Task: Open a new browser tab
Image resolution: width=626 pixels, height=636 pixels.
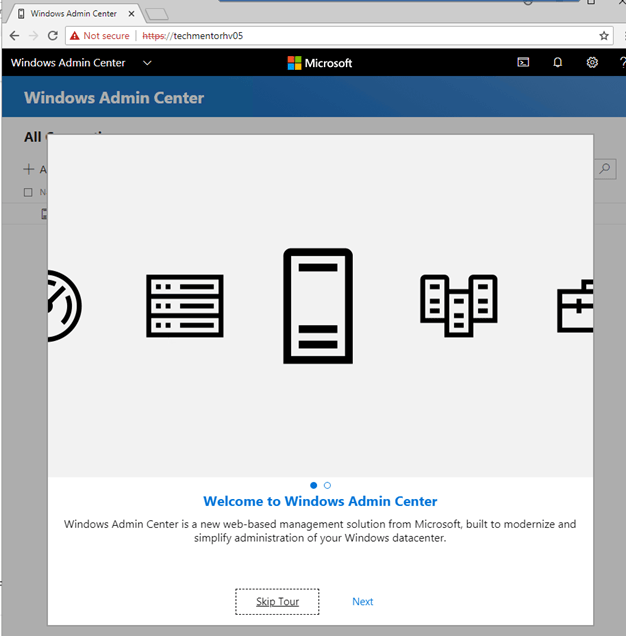Action: 157,14
